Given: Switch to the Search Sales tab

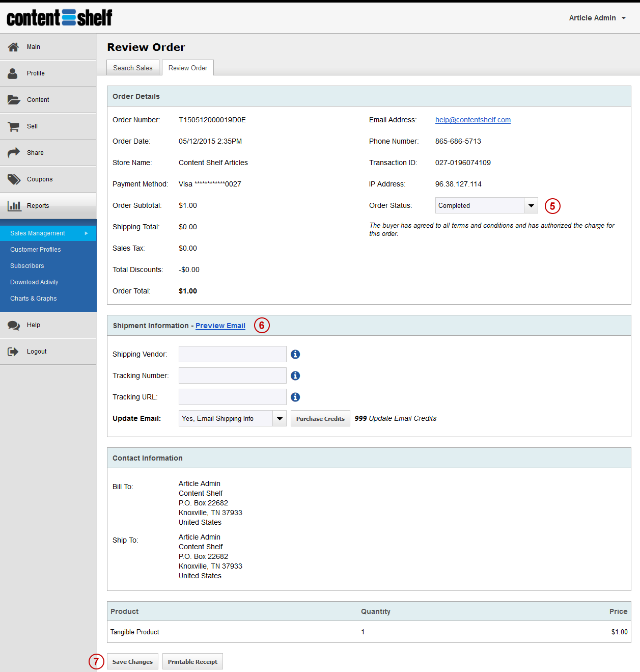Looking at the screenshot, I should click(133, 68).
